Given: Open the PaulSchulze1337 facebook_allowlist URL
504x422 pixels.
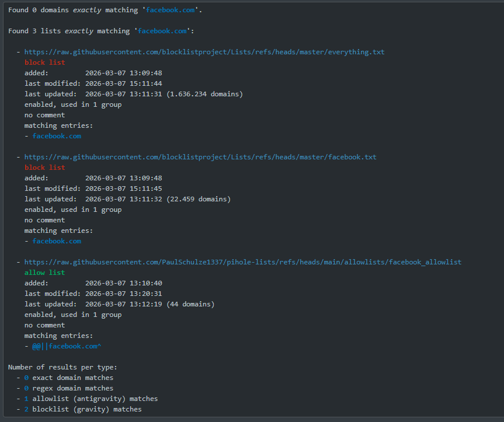Looking at the screenshot, I should pos(242,262).
